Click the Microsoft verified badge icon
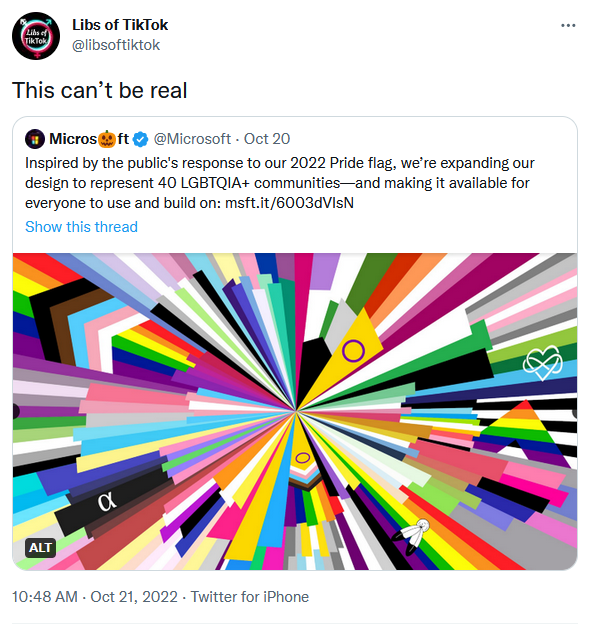Viewport: 589px width, 630px height. tap(141, 139)
